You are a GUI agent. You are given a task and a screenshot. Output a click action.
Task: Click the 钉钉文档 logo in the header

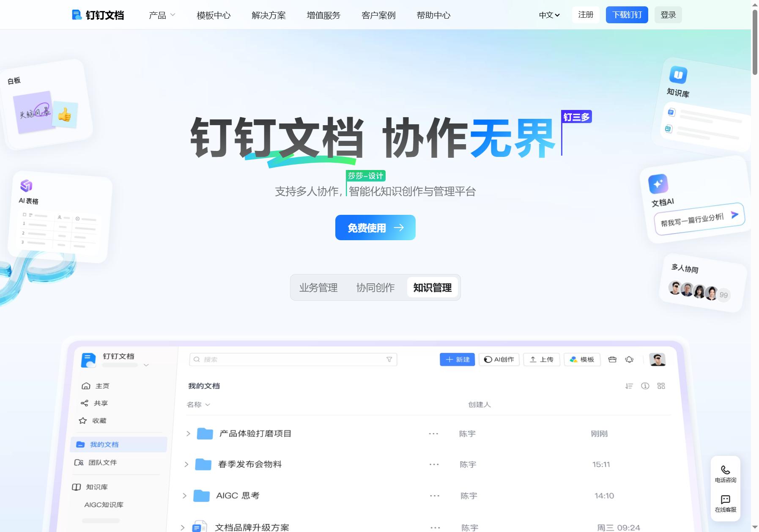[98, 15]
